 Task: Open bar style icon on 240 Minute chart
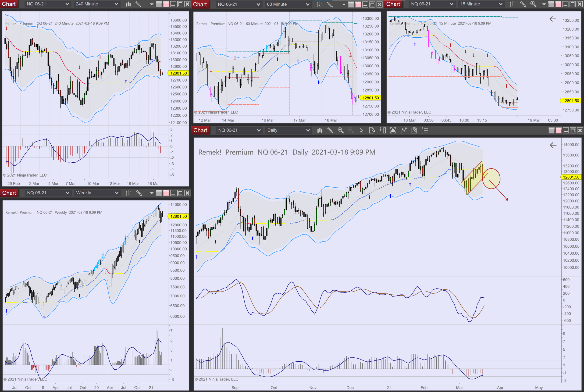[x=128, y=4]
